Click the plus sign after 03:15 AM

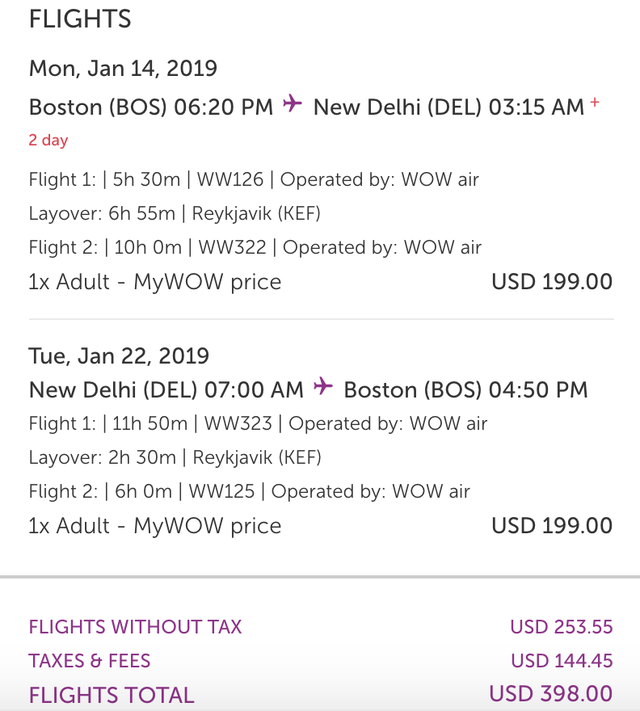(595, 103)
